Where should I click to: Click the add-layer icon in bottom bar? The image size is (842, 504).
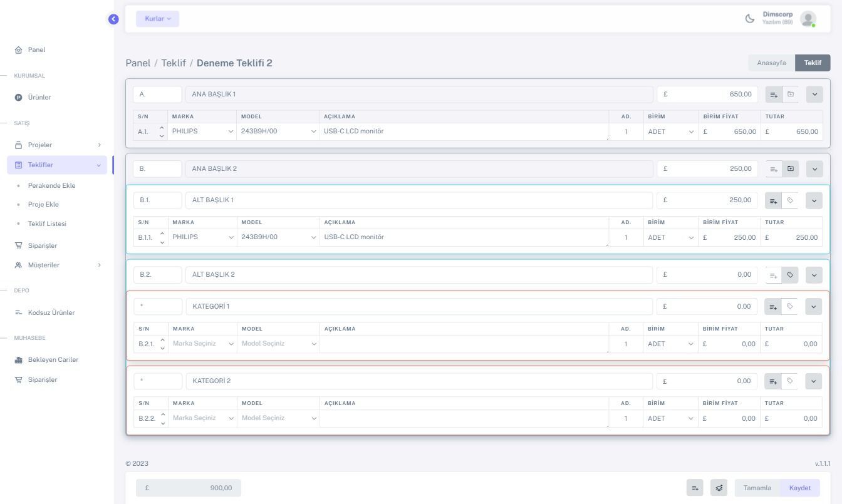pos(719,488)
